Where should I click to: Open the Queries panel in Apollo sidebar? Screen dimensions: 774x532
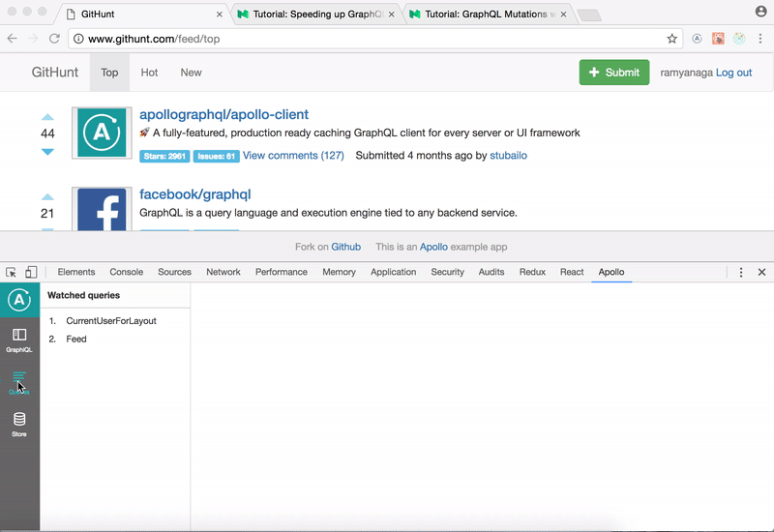click(x=19, y=382)
